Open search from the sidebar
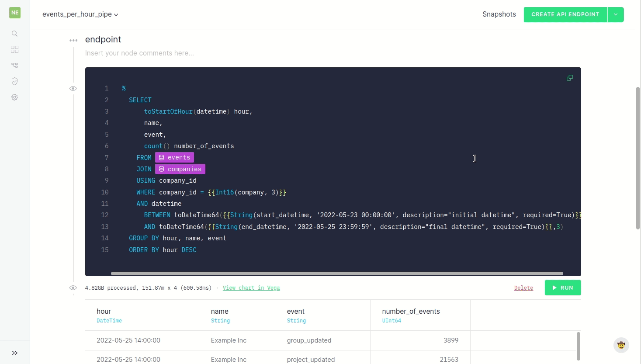The image size is (641, 364). (x=15, y=34)
